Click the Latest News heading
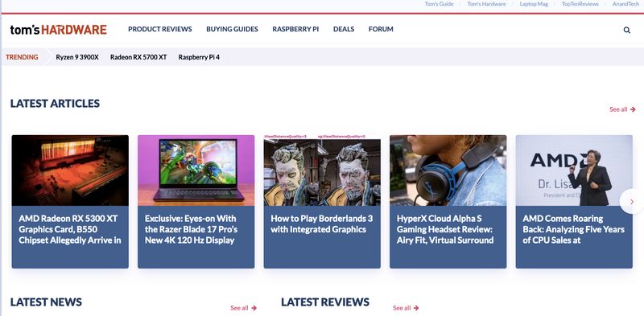This screenshot has width=644, height=316. point(46,302)
